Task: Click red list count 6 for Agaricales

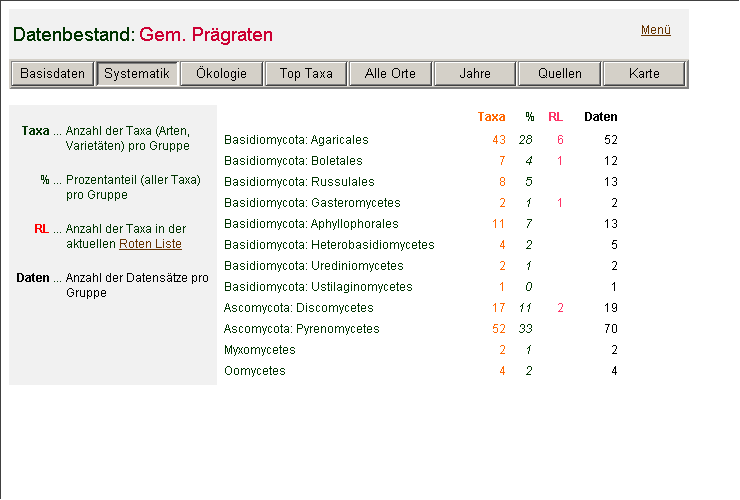Action: 560,140
